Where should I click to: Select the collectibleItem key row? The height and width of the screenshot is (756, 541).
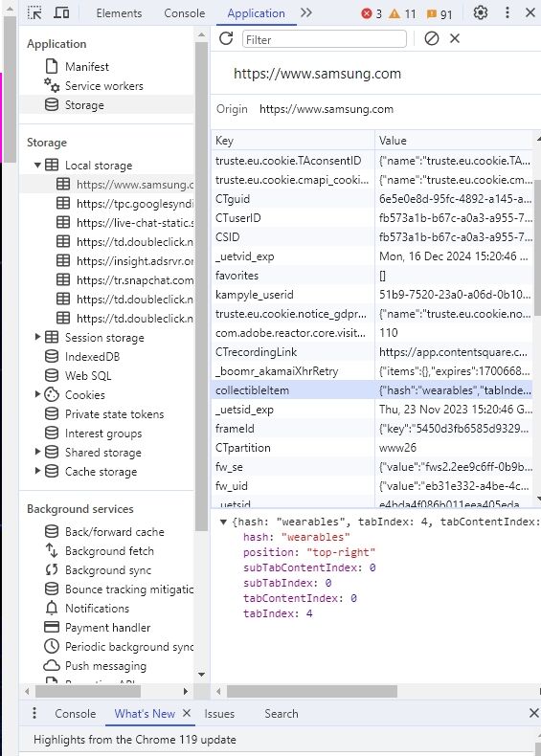(372, 390)
